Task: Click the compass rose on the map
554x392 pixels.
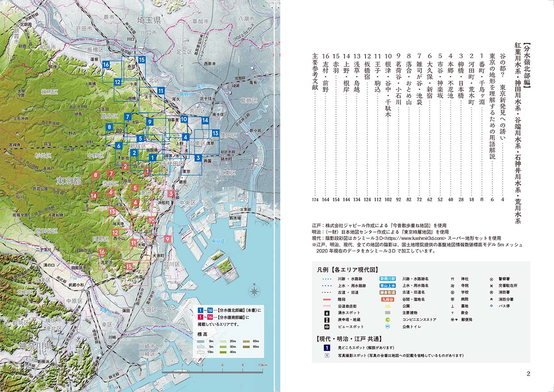Action: [x=253, y=291]
